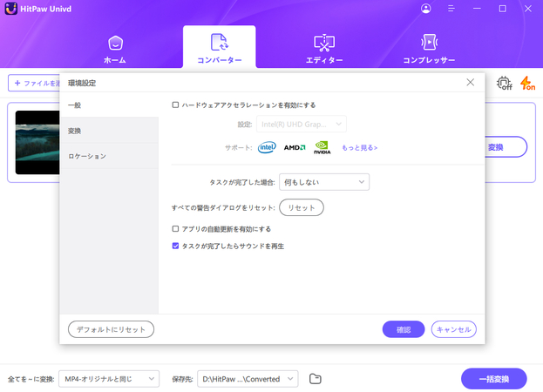Open the user account icon in the title bar
Image resolution: width=543 pixels, height=392 pixels.
[426, 9]
